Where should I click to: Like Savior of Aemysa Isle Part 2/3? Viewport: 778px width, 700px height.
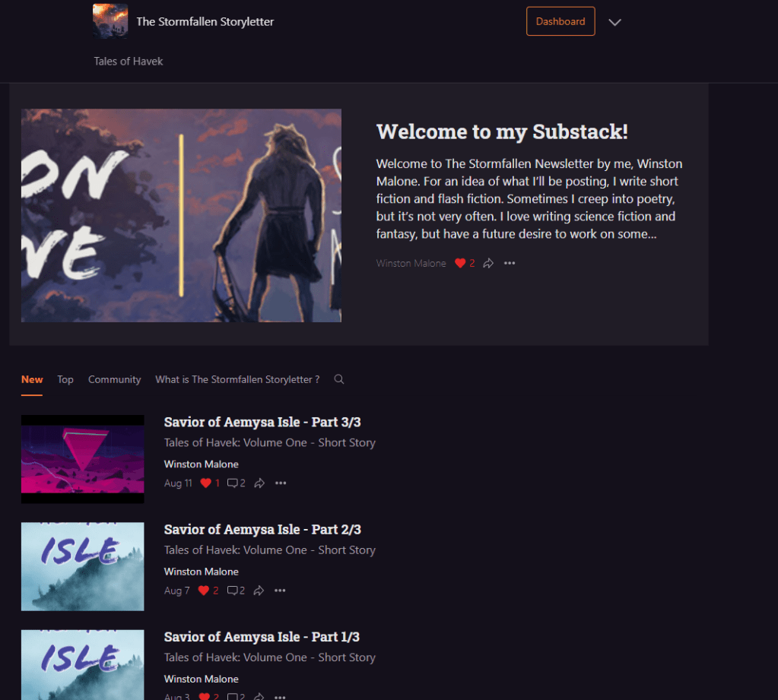click(204, 591)
